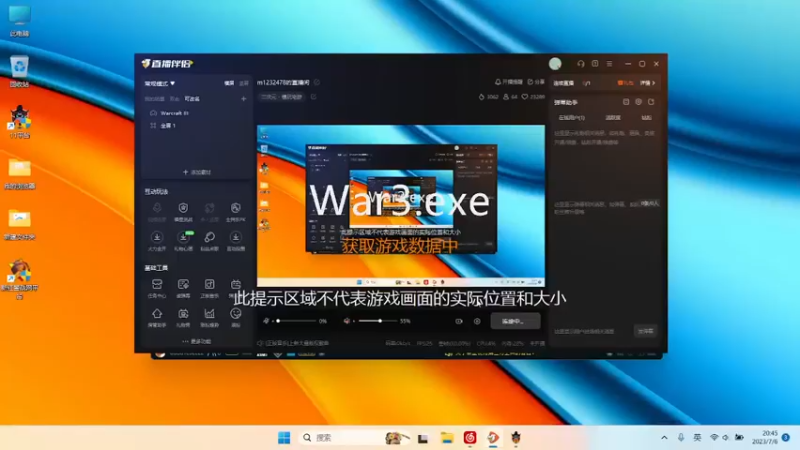This screenshot has height=450, width=800.
Task: Open the profile avatar in title bar
Action: (x=555, y=64)
